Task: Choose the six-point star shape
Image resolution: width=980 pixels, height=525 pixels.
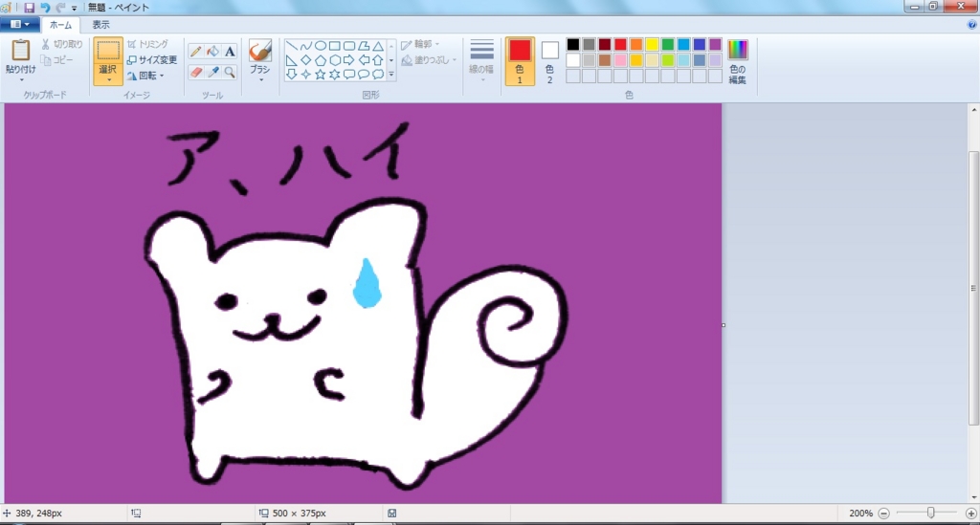Action: [334, 75]
